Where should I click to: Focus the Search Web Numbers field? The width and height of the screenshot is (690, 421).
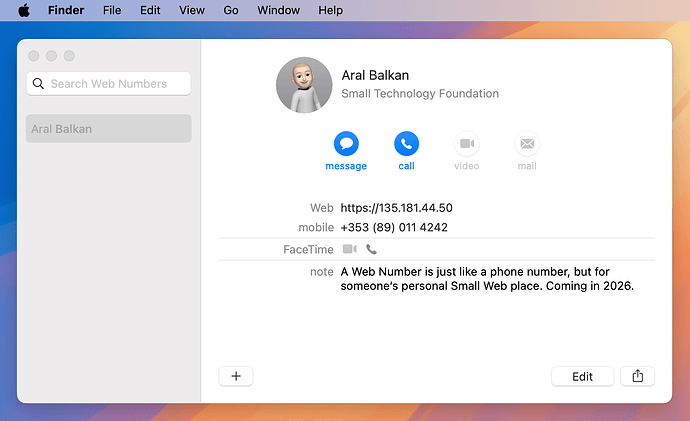[x=109, y=84]
